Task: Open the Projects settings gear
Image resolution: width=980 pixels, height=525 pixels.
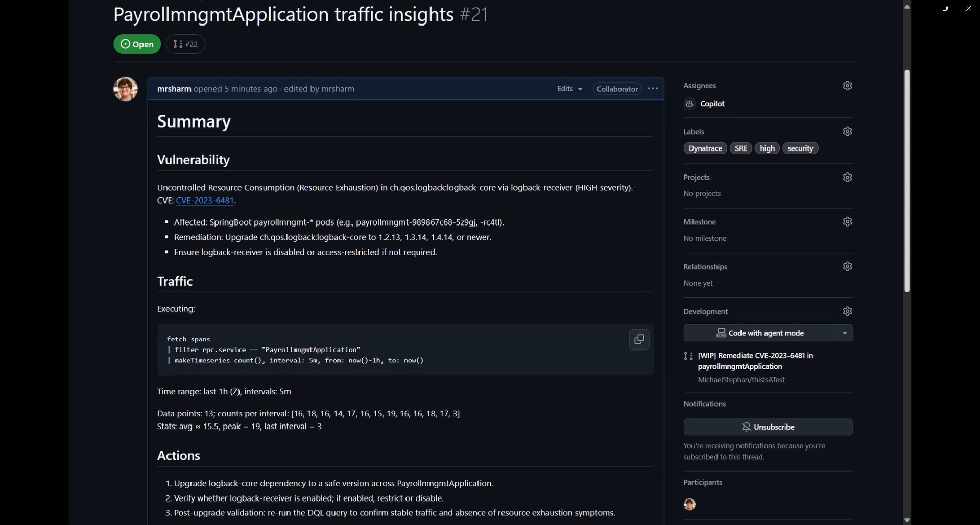Action: pyautogui.click(x=847, y=177)
